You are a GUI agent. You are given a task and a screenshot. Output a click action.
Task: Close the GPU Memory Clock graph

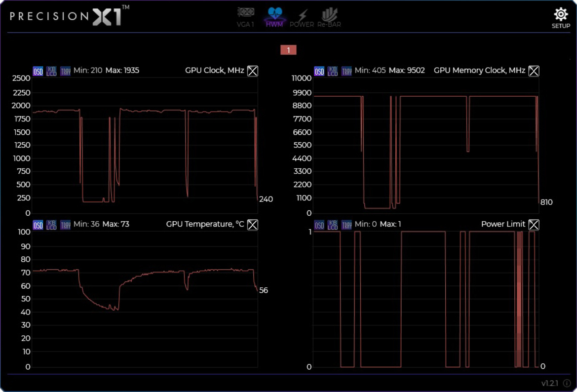534,71
